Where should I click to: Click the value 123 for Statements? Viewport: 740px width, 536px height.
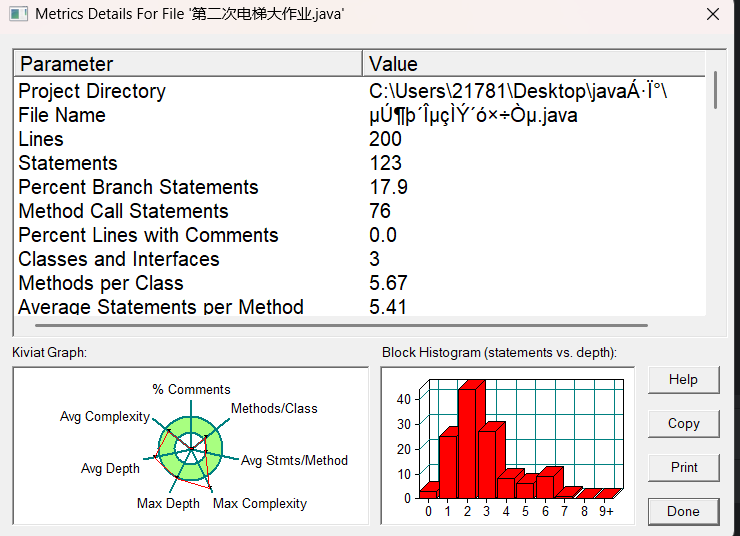pyautogui.click(x=385, y=163)
